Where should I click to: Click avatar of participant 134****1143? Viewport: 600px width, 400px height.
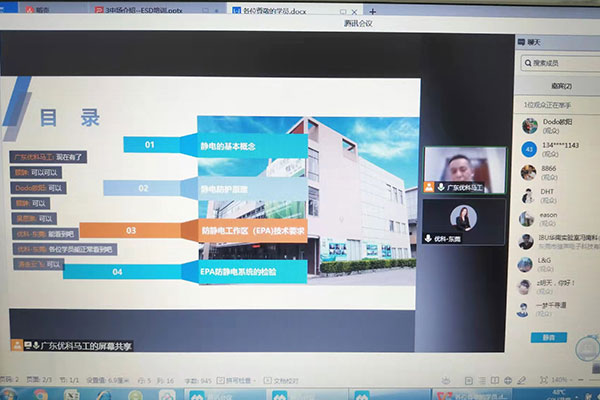click(527, 149)
